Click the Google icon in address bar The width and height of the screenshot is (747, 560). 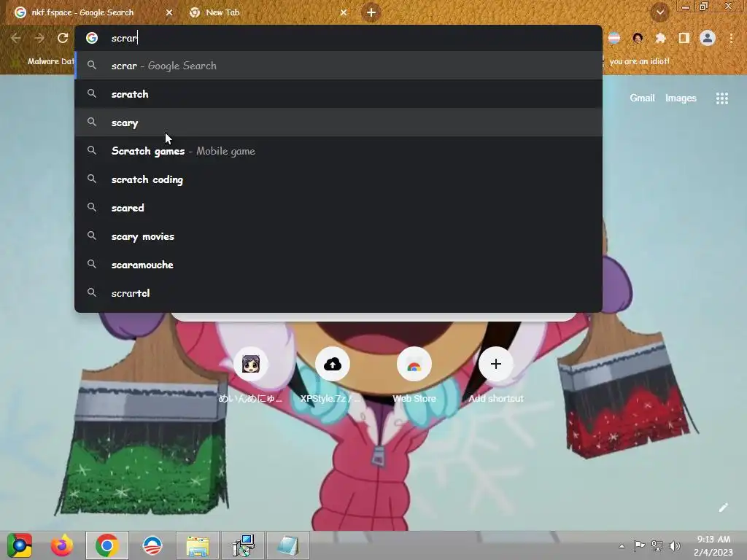(92, 38)
